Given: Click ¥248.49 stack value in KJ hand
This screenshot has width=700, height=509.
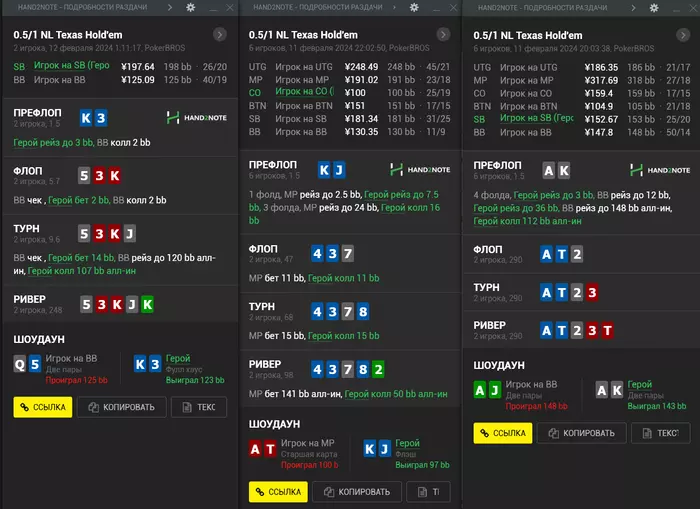Looking at the screenshot, I should coord(362,67).
